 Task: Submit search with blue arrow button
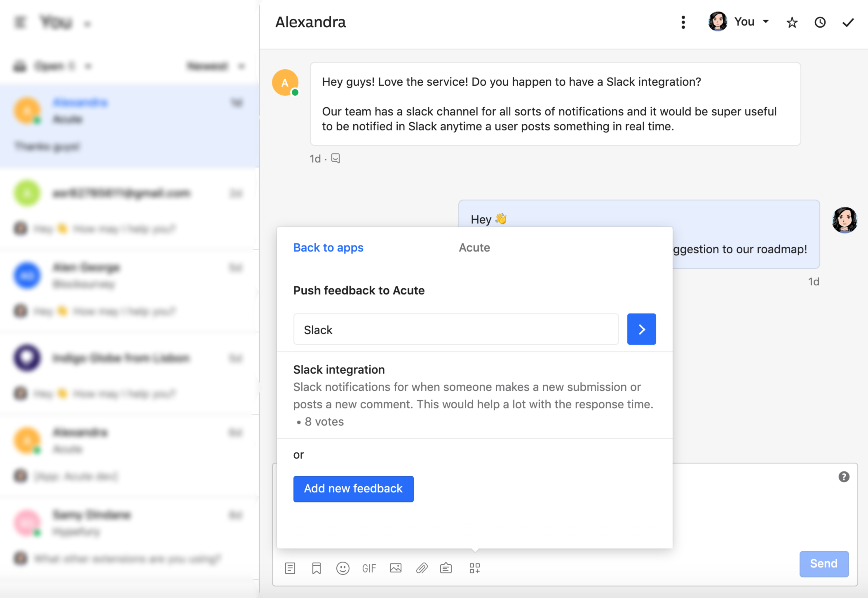coord(641,329)
